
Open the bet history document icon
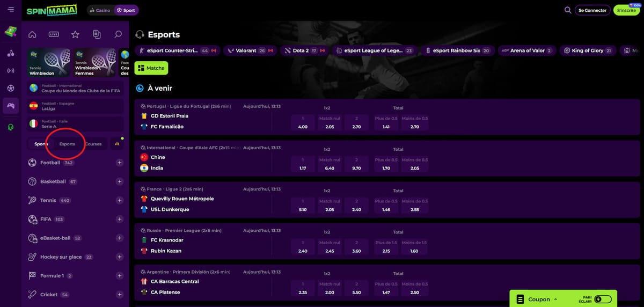[97, 34]
